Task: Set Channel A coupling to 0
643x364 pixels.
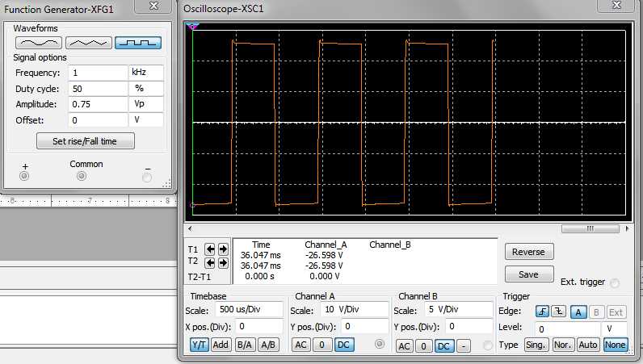Action: 322,345
